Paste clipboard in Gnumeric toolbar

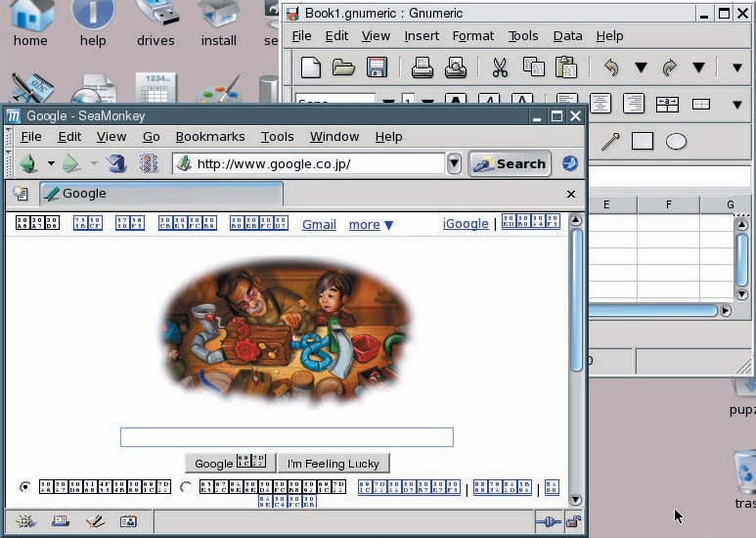pyautogui.click(x=566, y=67)
